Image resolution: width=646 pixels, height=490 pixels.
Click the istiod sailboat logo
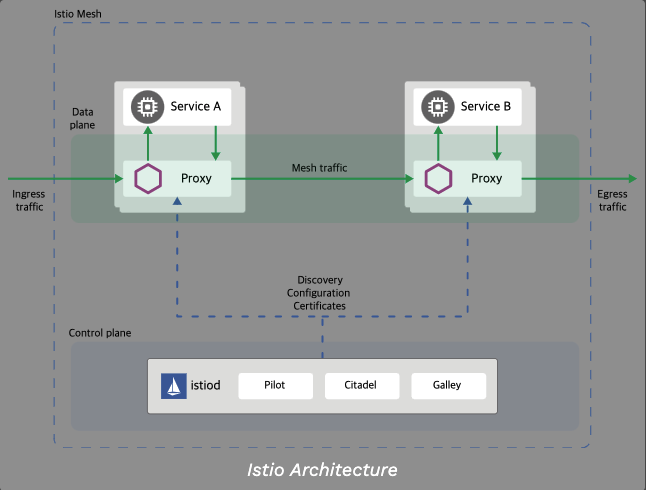click(x=173, y=386)
